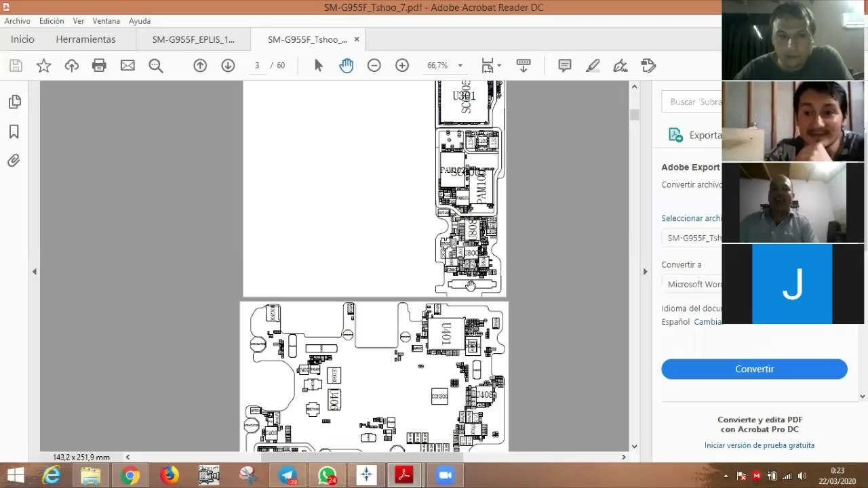
Task: Open page thumbnails panel in left sidebar
Action: [x=14, y=102]
